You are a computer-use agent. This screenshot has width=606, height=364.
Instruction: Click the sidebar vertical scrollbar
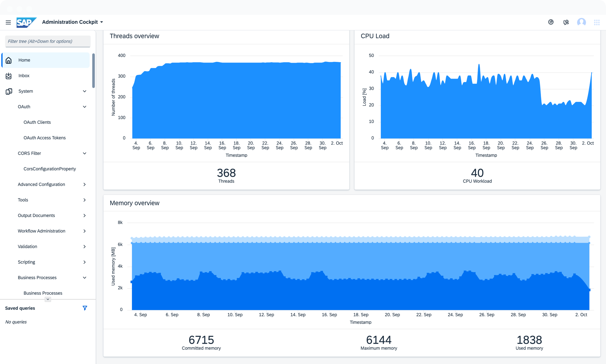click(94, 71)
